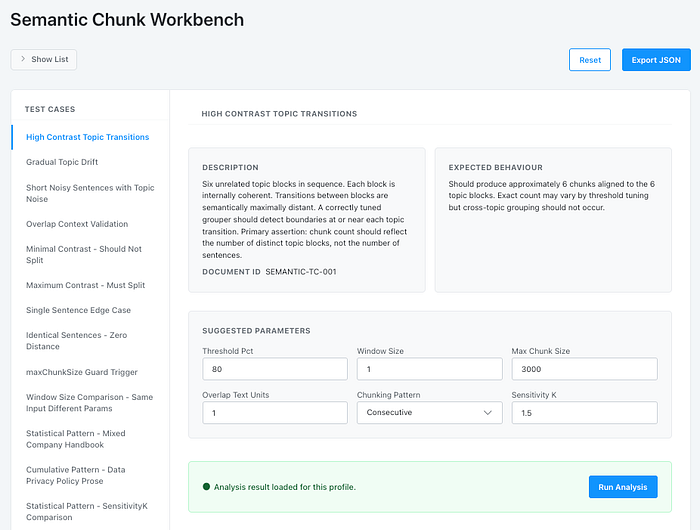Select Cumulative Pattern - Data Privacy Policy Prose
This screenshot has width=700, height=530.
[75, 476]
